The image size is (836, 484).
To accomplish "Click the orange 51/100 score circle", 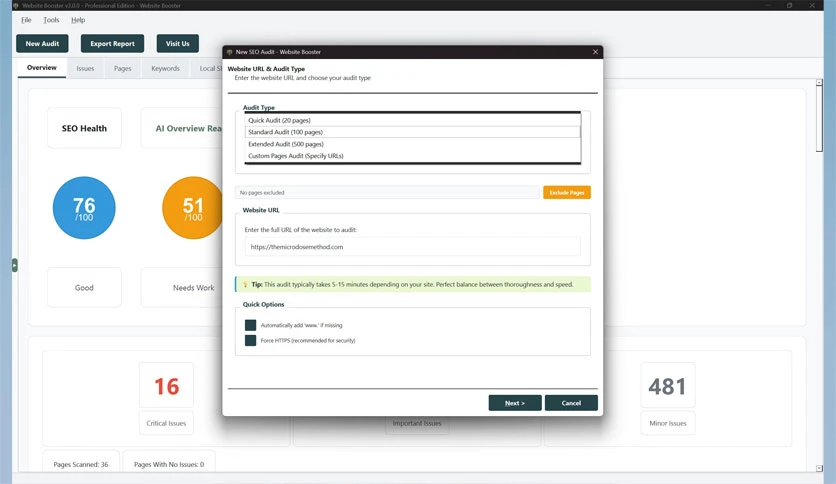I will (192, 208).
